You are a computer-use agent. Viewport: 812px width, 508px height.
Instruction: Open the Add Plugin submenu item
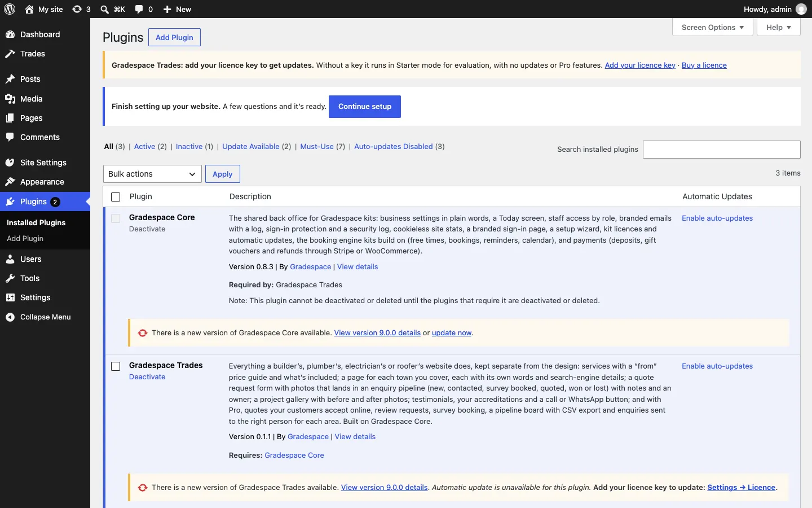tap(25, 239)
